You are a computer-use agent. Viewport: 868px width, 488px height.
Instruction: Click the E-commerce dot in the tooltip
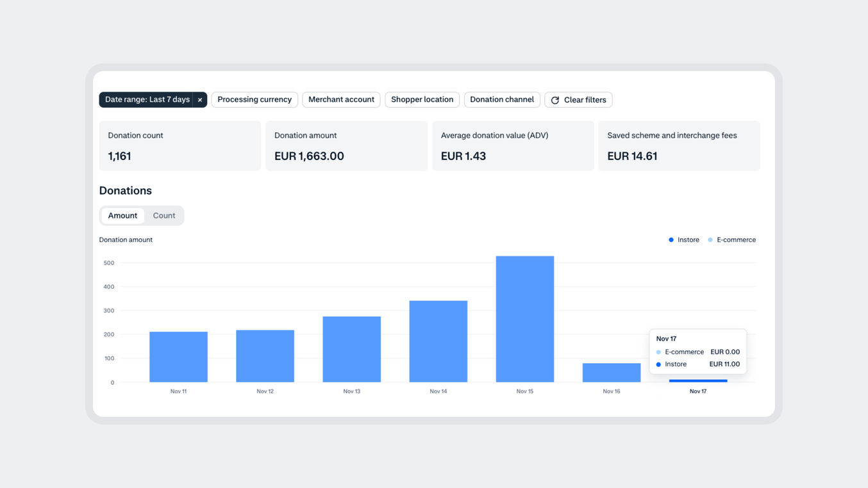point(660,352)
